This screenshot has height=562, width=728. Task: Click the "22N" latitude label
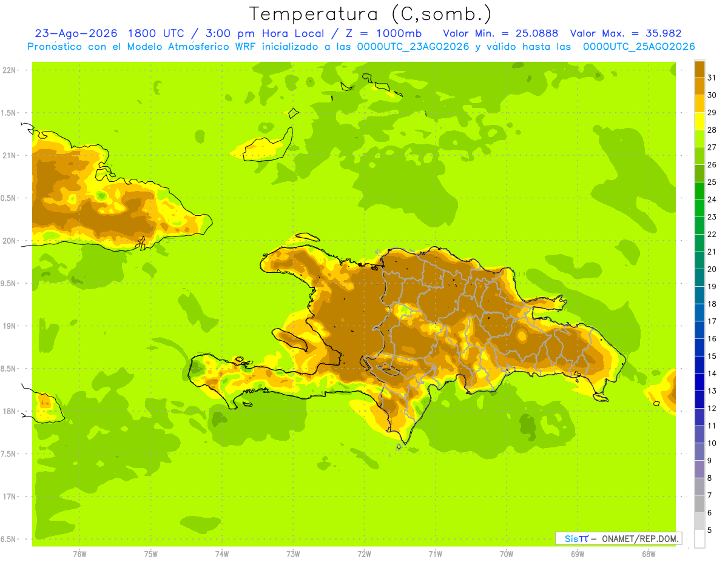pos(10,70)
